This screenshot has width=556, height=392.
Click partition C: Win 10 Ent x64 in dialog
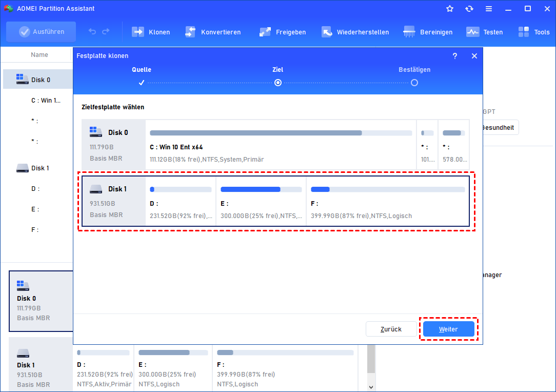281,145
